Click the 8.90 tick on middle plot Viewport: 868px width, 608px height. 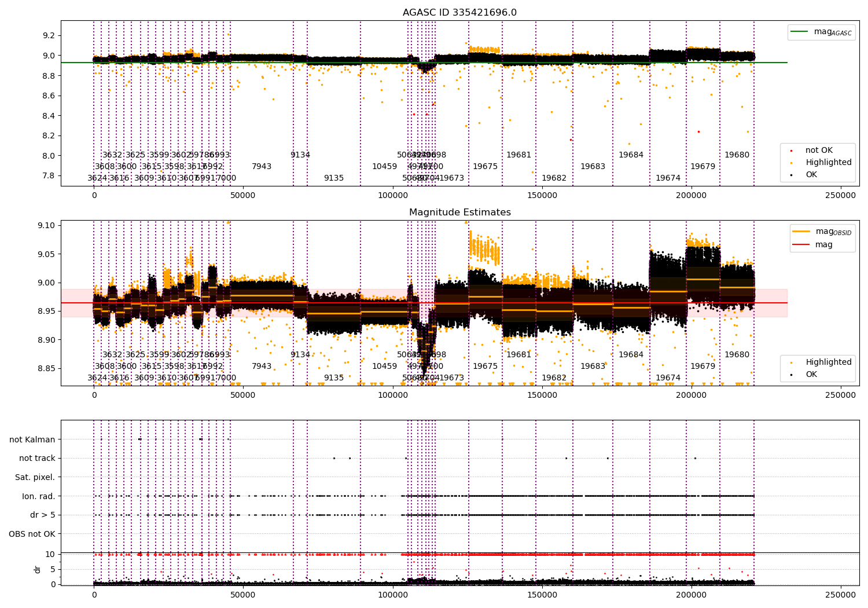coord(46,340)
